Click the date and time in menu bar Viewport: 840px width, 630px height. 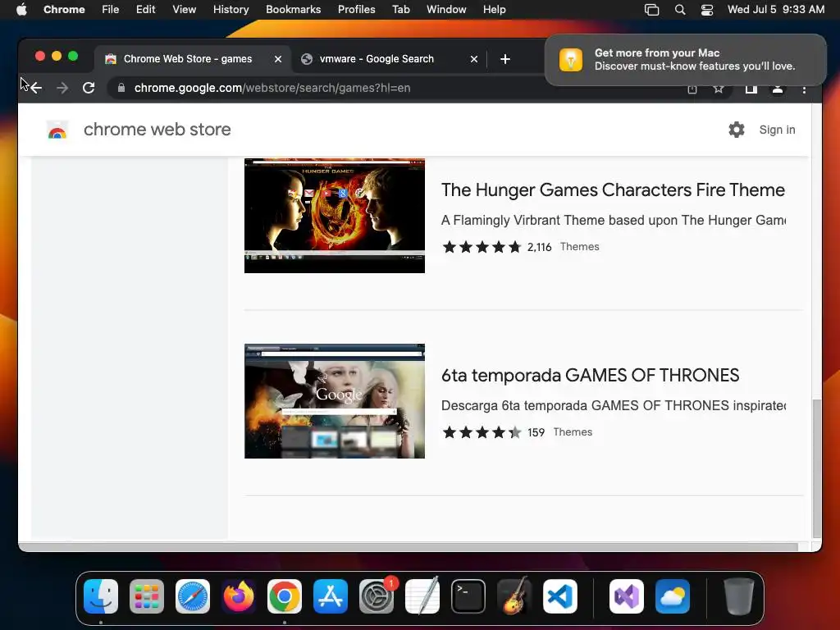coord(776,10)
